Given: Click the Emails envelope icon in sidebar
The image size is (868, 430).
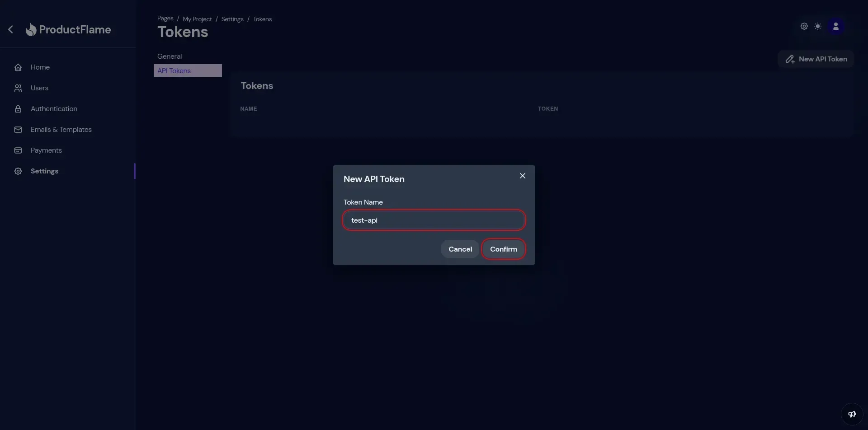Looking at the screenshot, I should pos(18,130).
